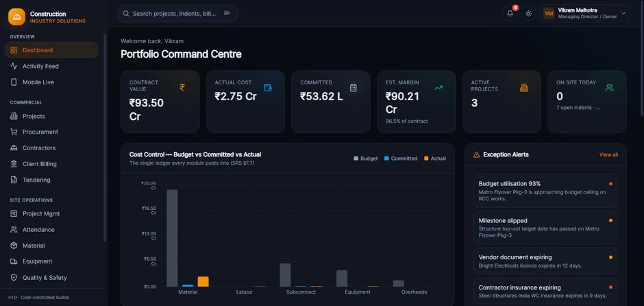Open the Budget utilisation 93% alert

545,191
